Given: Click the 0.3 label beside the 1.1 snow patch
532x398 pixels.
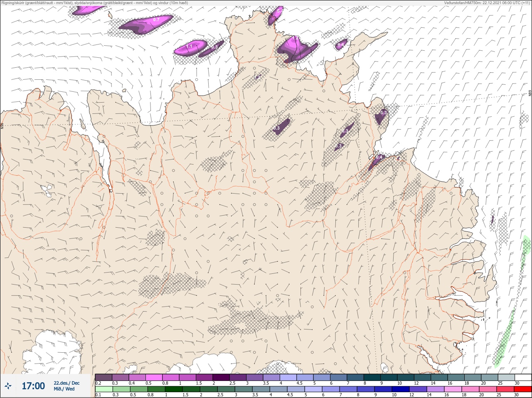Looking at the screenshot, I should tap(214, 47).
